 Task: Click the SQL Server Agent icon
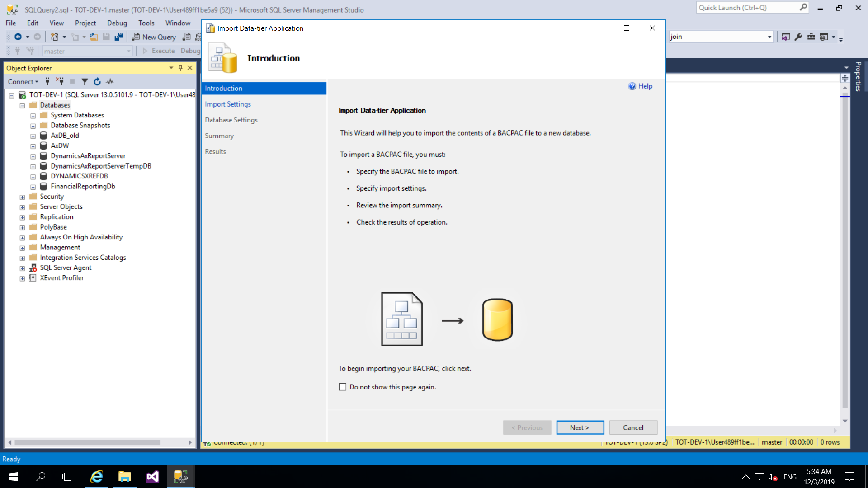[x=33, y=267]
